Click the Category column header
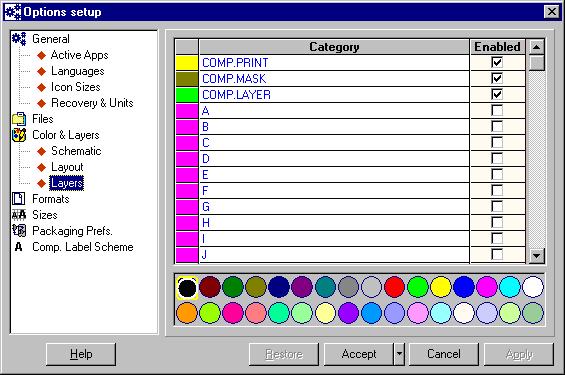The width and height of the screenshot is (565, 375). point(334,47)
